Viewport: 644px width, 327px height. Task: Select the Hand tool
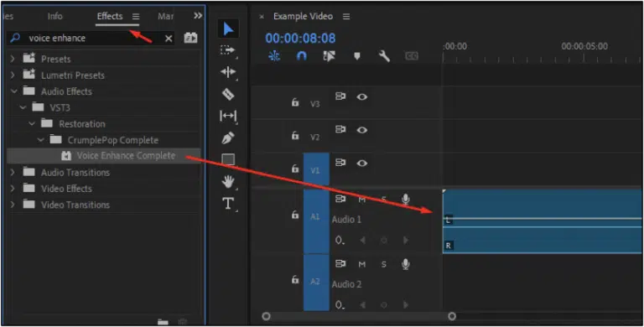coord(228,181)
